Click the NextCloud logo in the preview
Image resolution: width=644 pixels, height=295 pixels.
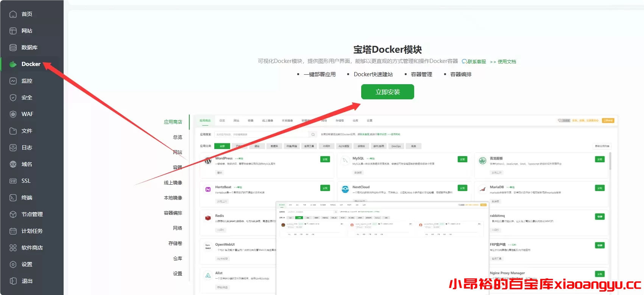[345, 189]
